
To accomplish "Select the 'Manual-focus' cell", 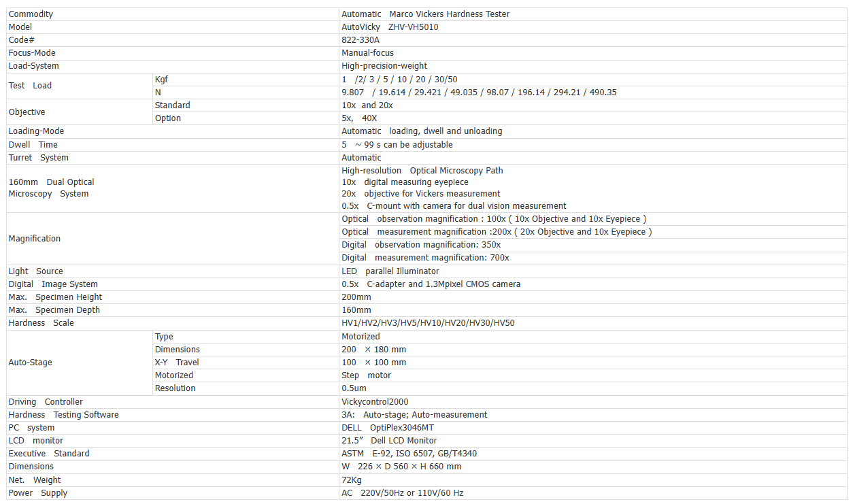I will [x=367, y=53].
